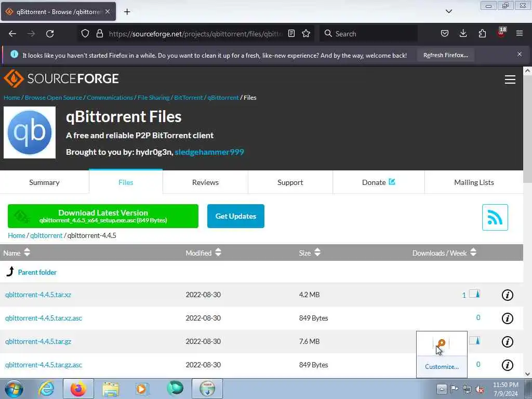Open the Mailing Lists tab

pyautogui.click(x=474, y=182)
